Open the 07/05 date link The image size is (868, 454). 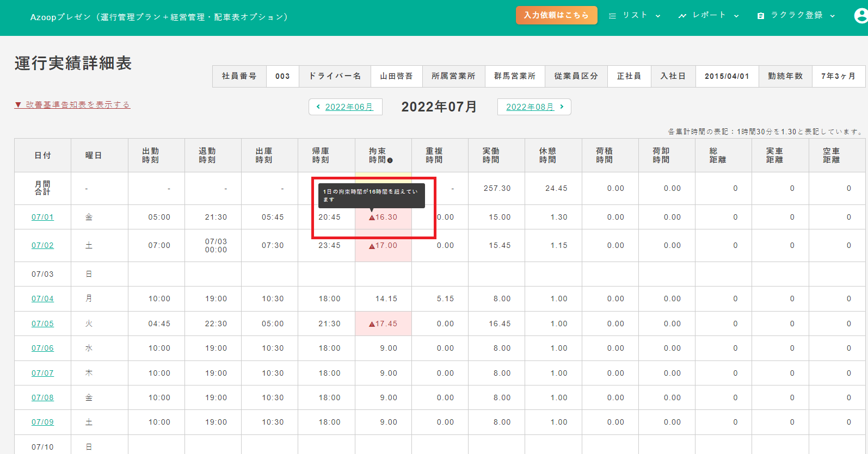pos(42,324)
